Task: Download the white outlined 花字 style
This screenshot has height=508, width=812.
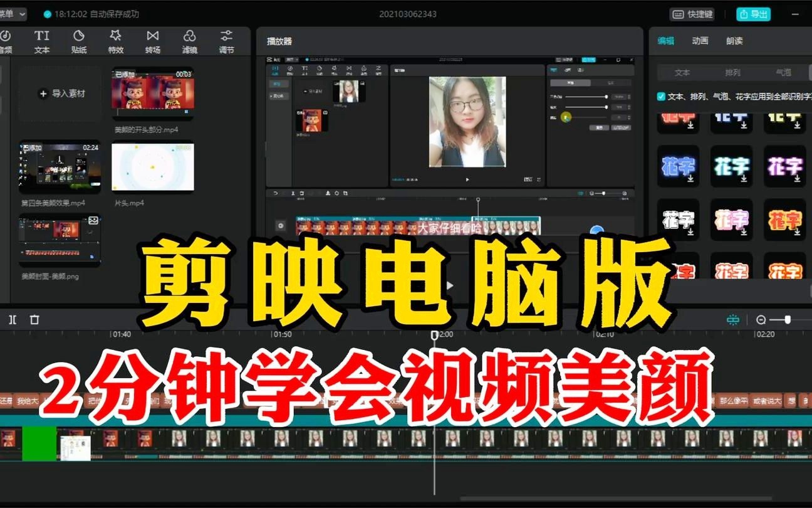Action: pyautogui.click(x=690, y=233)
